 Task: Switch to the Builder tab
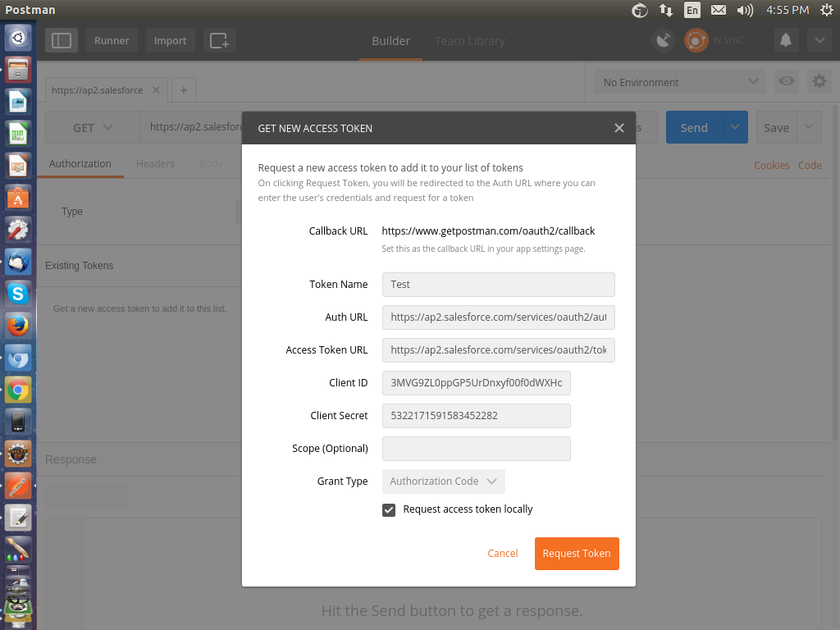(x=390, y=41)
